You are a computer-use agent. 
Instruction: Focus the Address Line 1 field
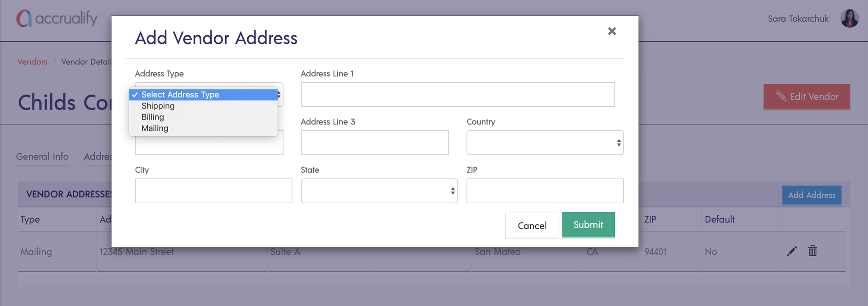tap(458, 95)
